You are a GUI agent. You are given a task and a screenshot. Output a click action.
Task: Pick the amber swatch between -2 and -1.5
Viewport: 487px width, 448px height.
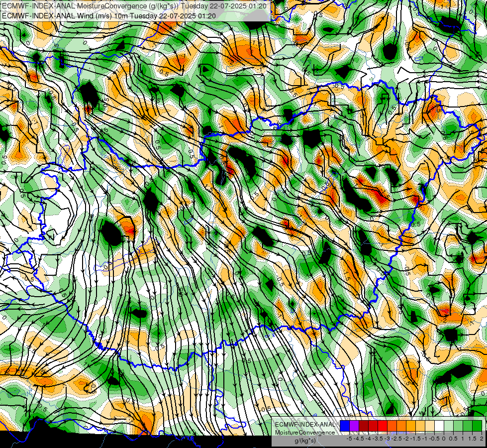point(411,426)
